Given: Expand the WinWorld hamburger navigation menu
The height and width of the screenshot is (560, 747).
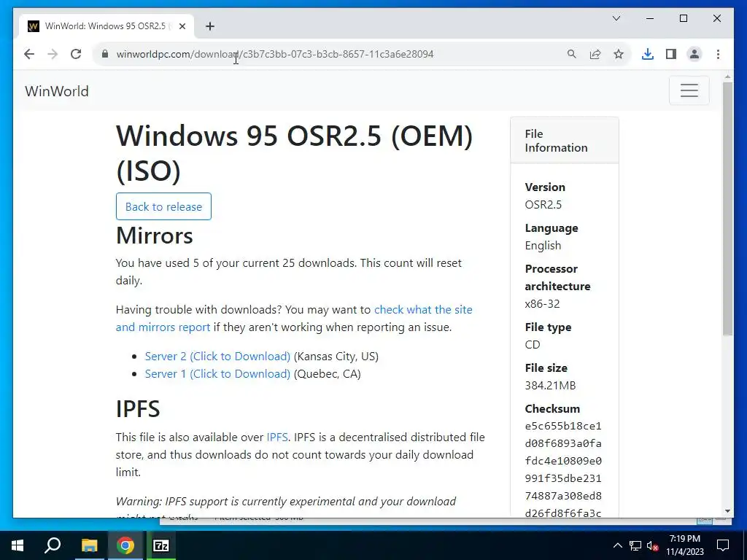Looking at the screenshot, I should (x=689, y=90).
